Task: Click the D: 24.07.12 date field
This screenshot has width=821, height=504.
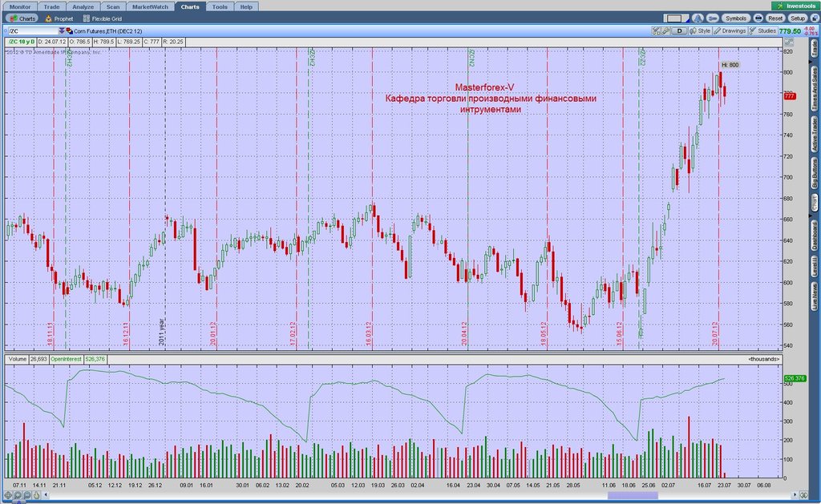Action: click(52, 42)
